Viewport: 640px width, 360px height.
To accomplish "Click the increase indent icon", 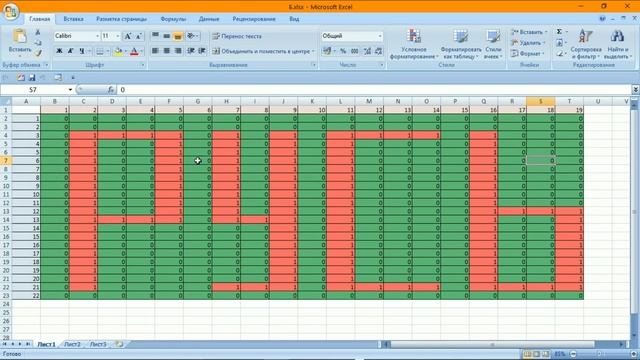I will 202,51.
